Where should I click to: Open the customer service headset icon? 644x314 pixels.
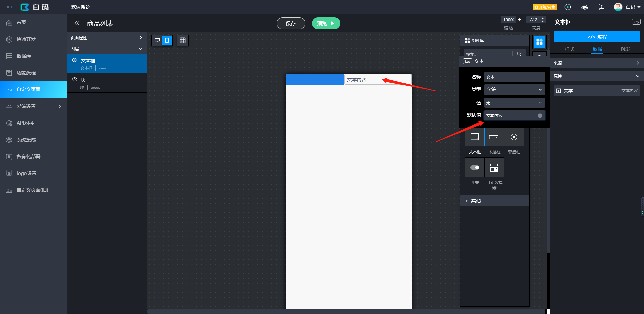click(x=585, y=7)
